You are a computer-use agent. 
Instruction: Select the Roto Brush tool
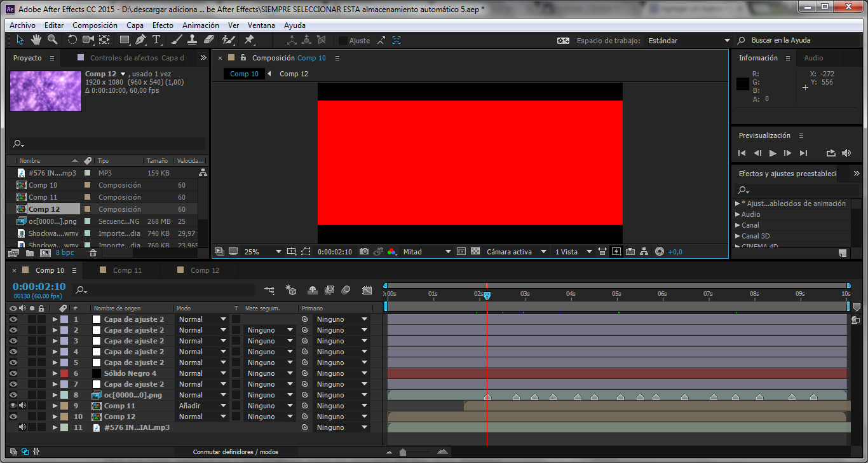(229, 40)
